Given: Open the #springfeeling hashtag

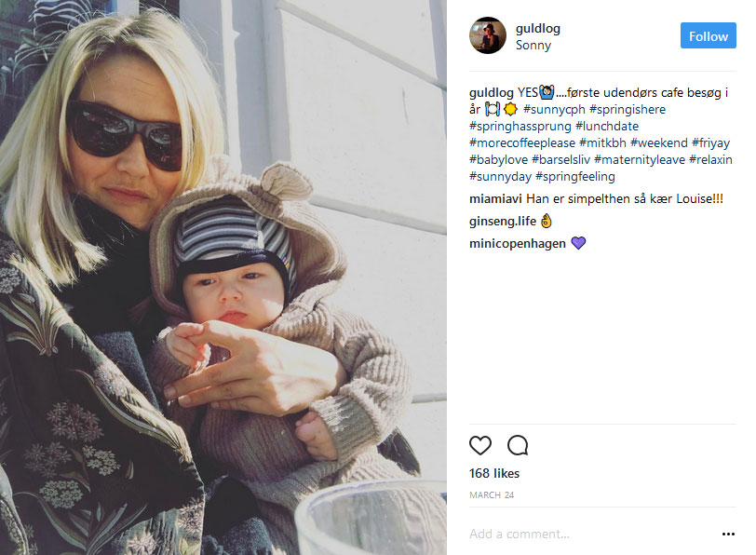Looking at the screenshot, I should tap(575, 177).
